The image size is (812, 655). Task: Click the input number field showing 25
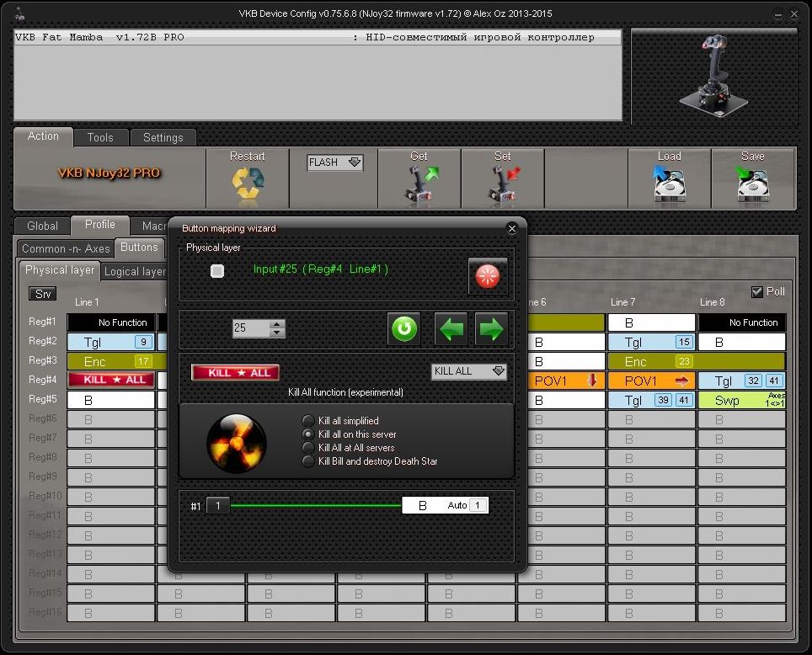click(251, 328)
